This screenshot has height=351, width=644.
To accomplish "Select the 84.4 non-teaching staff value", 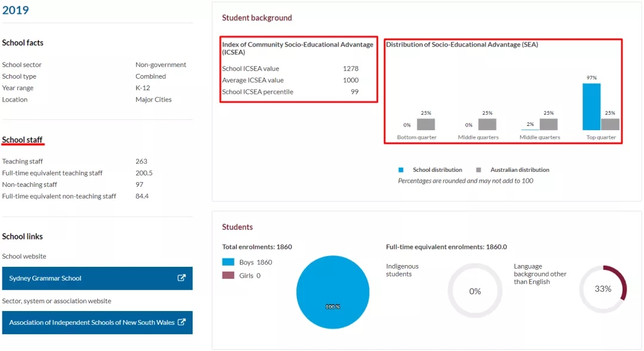I will coord(142,196).
